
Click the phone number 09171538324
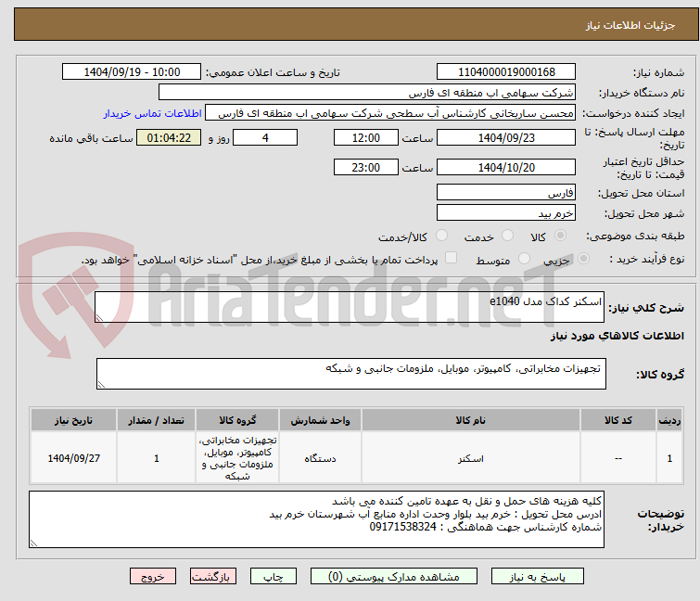(x=402, y=527)
